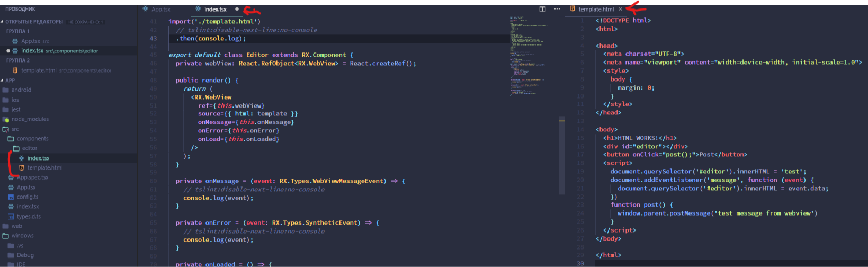
Task: Click the 'margin: 0;' line
Action: pyautogui.click(x=636, y=87)
